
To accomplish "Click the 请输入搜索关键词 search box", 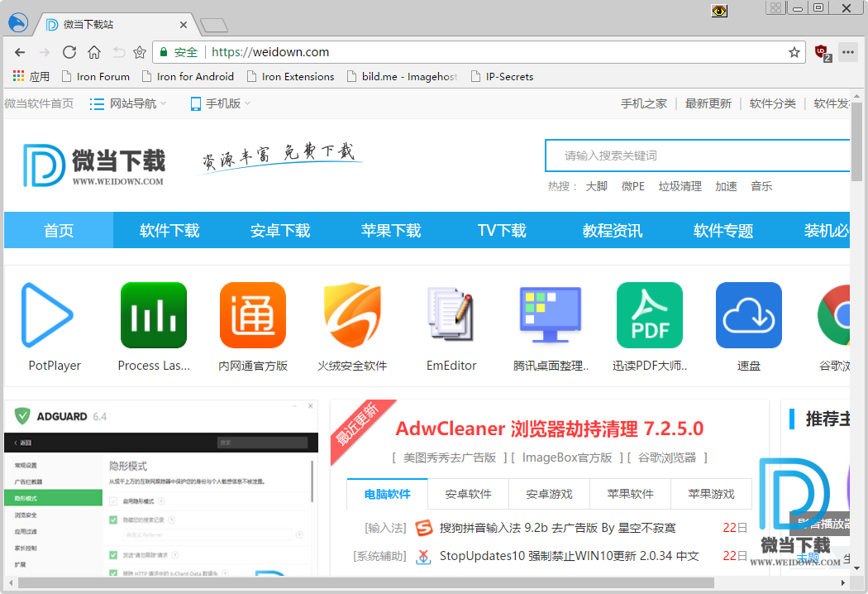I will point(698,156).
